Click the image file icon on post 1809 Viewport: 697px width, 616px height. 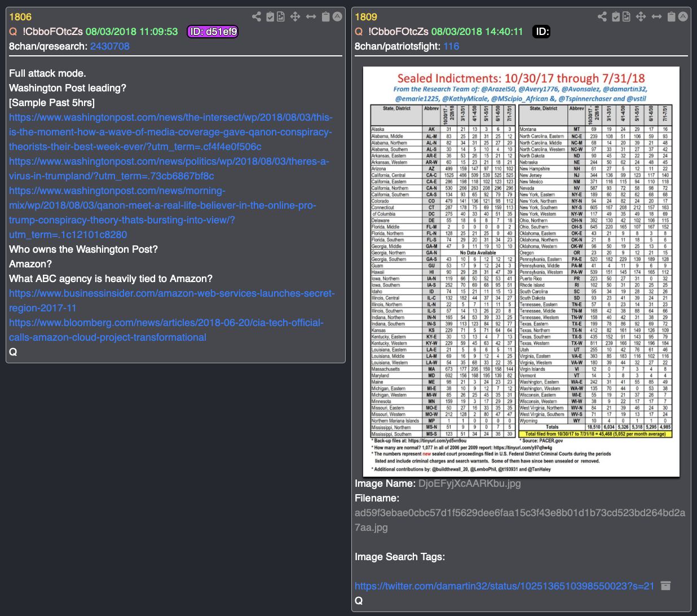click(x=627, y=17)
